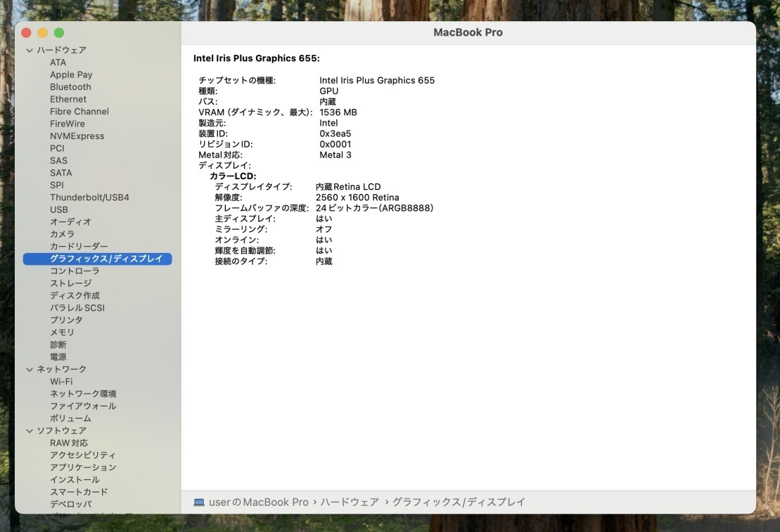
Task: Open アクセシビリティ in the sidebar
Action: pyautogui.click(x=82, y=455)
